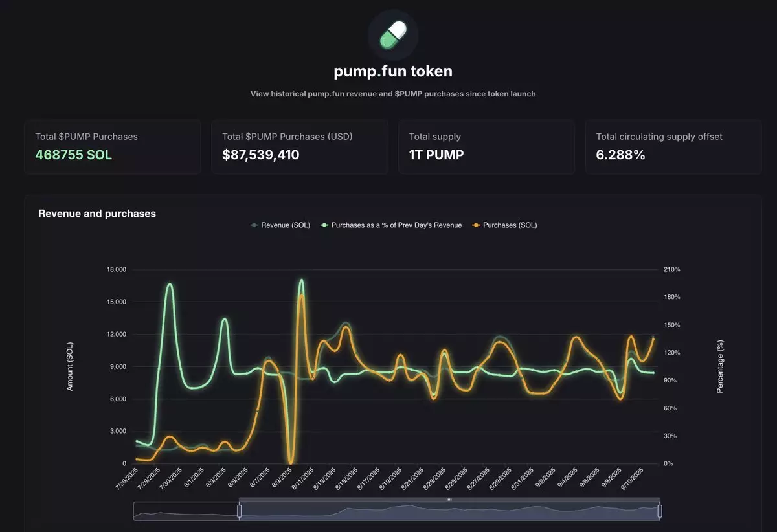Toggle Purchases as a % of Prev Day's Revenue

pos(396,225)
